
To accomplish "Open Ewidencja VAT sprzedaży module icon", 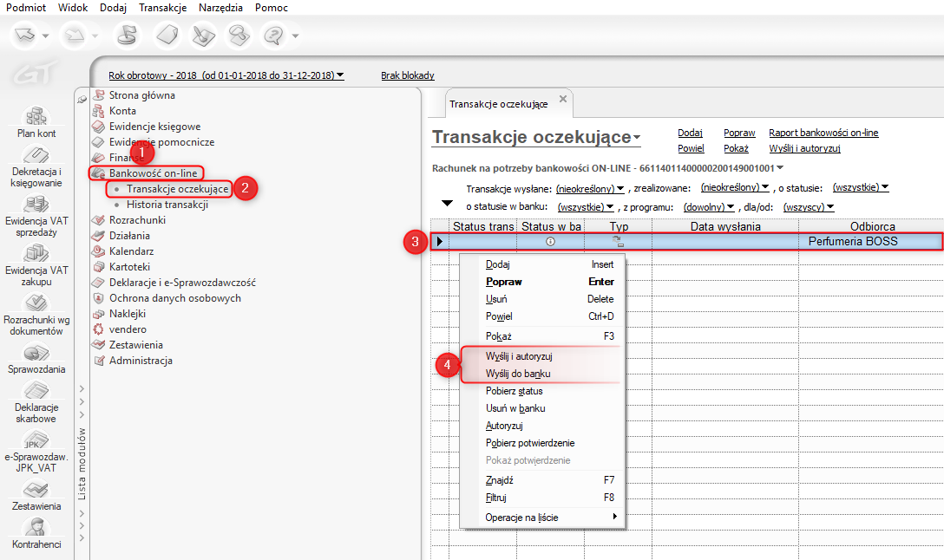I will 36,205.
